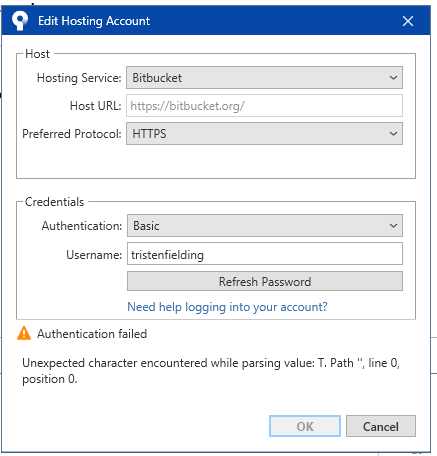Open the Hosting Service dropdown
Image resolution: width=437 pixels, height=456 pixels.
pos(264,78)
